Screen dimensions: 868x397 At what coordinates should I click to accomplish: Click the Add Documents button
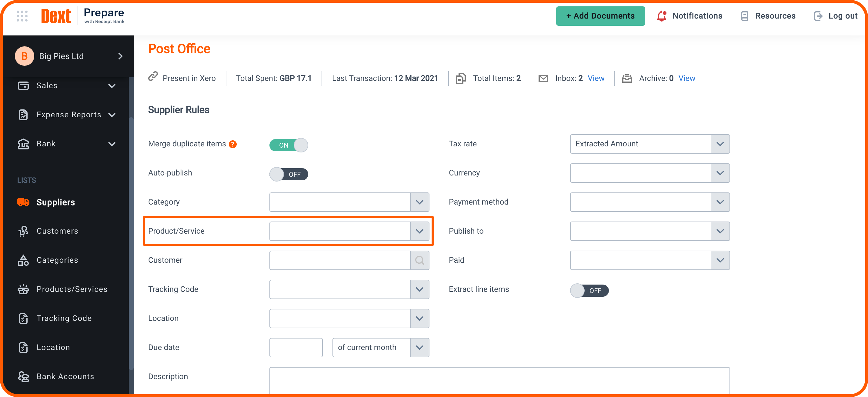coord(600,16)
